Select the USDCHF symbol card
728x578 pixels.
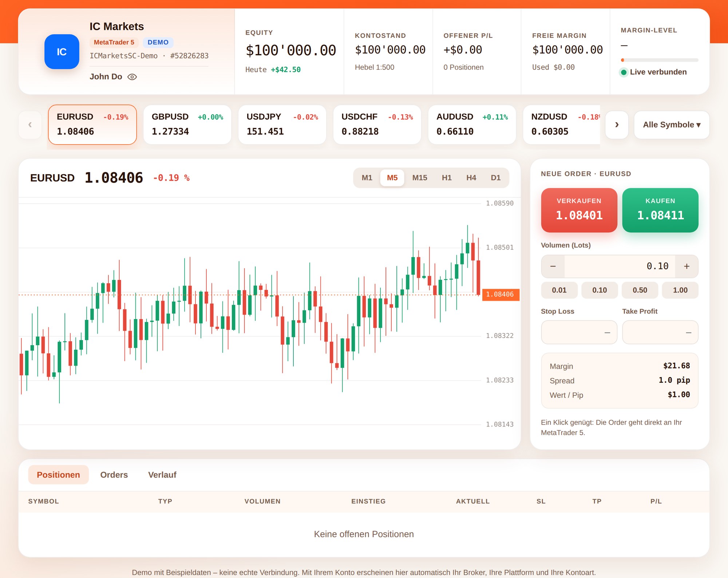pyautogui.click(x=377, y=125)
